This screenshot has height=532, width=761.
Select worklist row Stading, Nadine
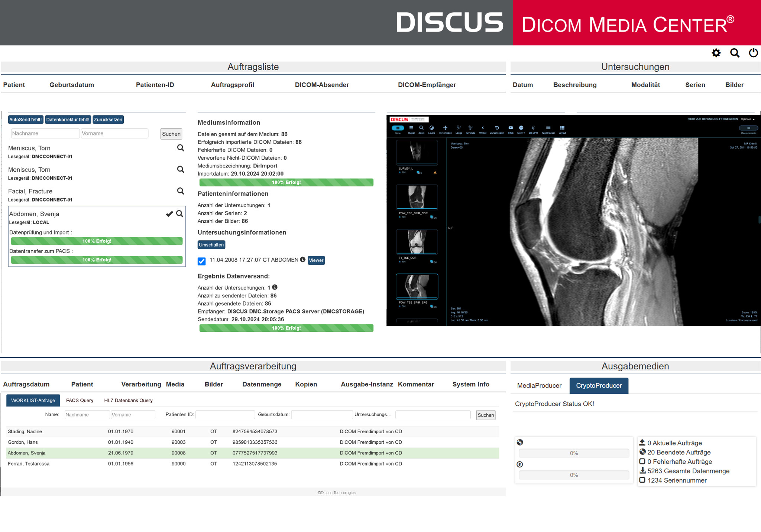253,431
